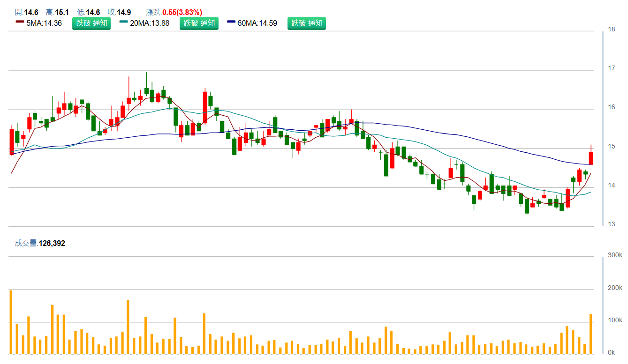The height and width of the screenshot is (364, 628).
Task: Click the price axis label 15
Action: click(x=612, y=146)
